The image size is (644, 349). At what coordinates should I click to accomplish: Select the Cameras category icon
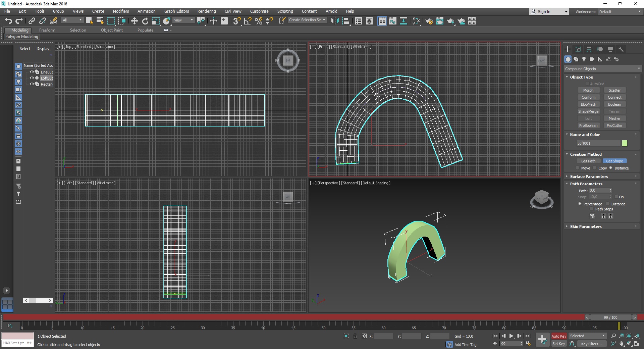click(592, 59)
